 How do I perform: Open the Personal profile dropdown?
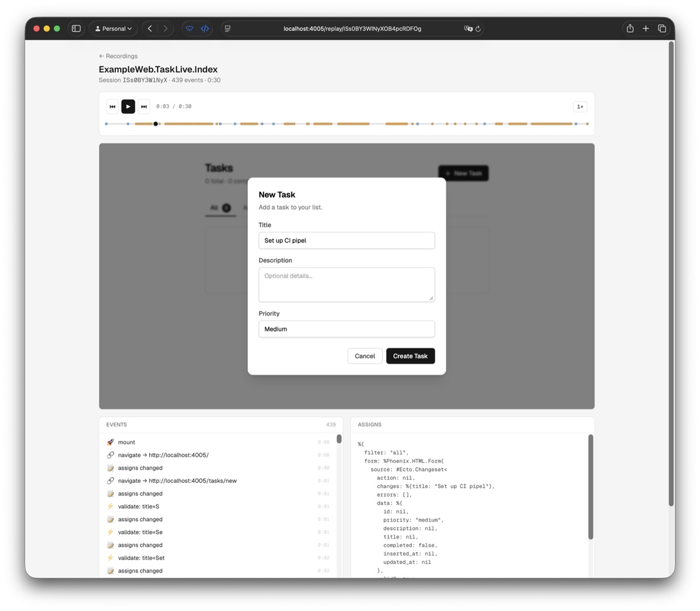(114, 29)
